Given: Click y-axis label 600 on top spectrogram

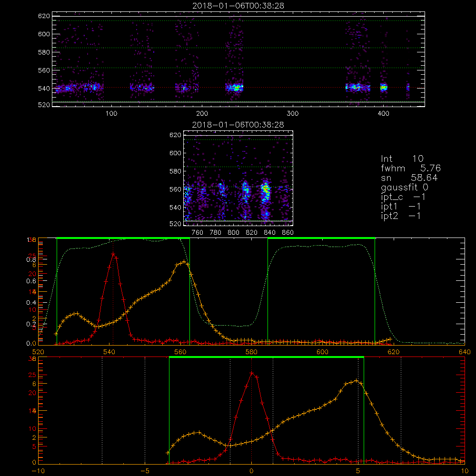Looking at the screenshot, I should click(44, 34).
